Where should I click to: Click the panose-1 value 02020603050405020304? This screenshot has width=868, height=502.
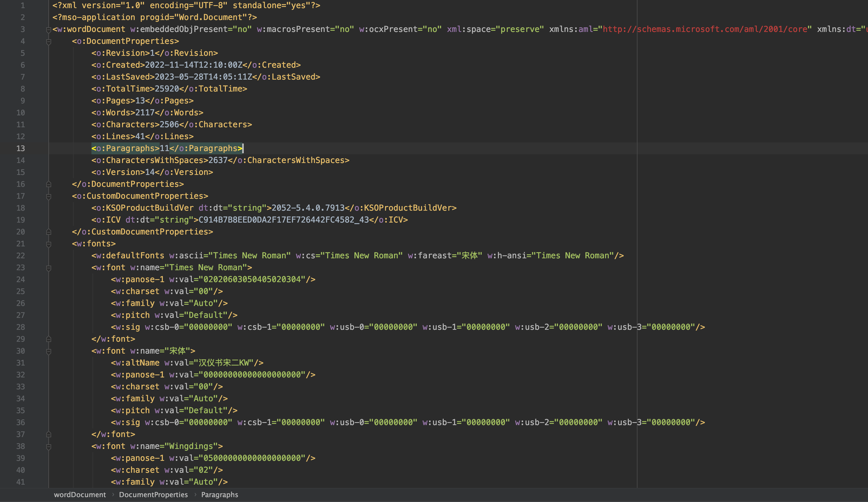[x=252, y=279]
